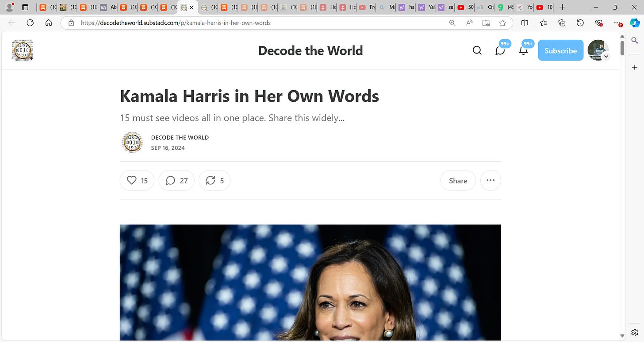644x342 pixels.
Task: Switch to the Yahoo 'se' tab
Action: pyautogui.click(x=446, y=7)
